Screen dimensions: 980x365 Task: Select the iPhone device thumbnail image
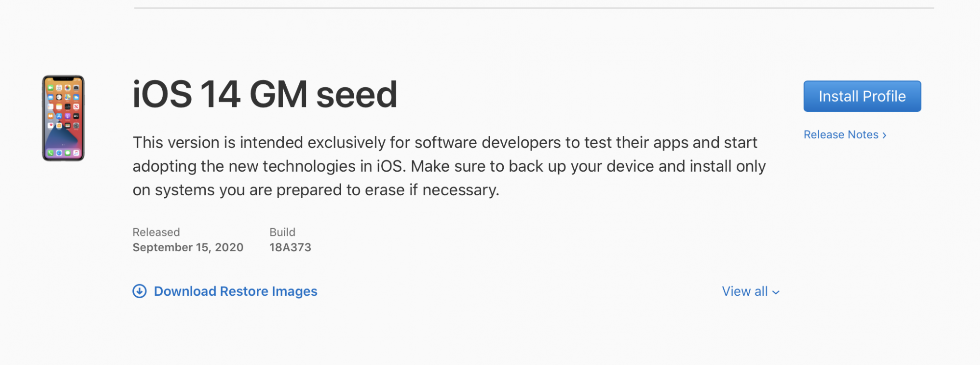pos(63,118)
